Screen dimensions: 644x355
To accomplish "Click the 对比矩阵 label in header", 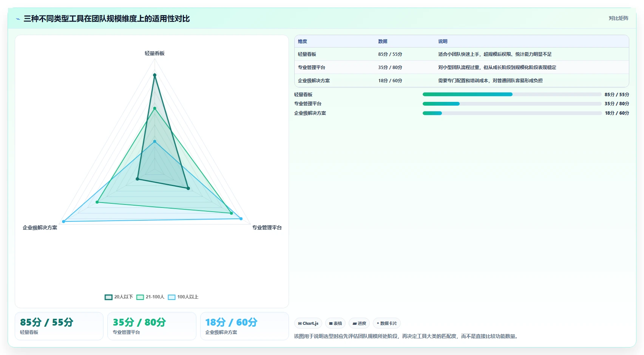I will 619,18.
